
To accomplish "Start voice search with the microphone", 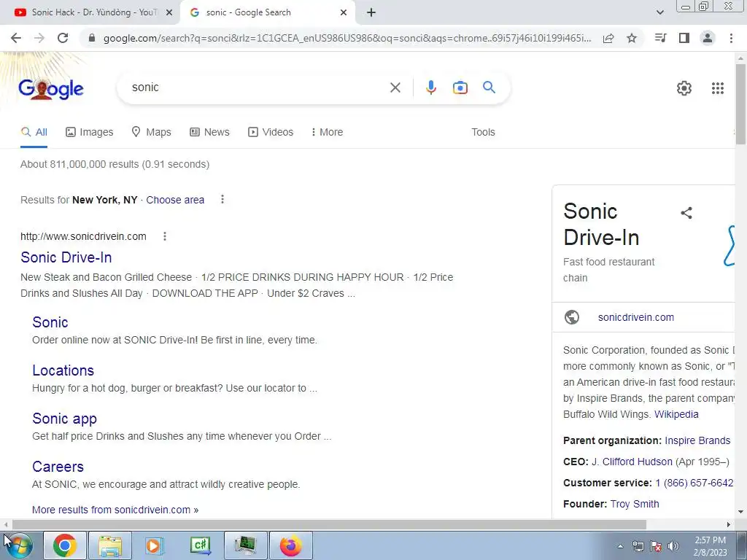I will pyautogui.click(x=430, y=87).
